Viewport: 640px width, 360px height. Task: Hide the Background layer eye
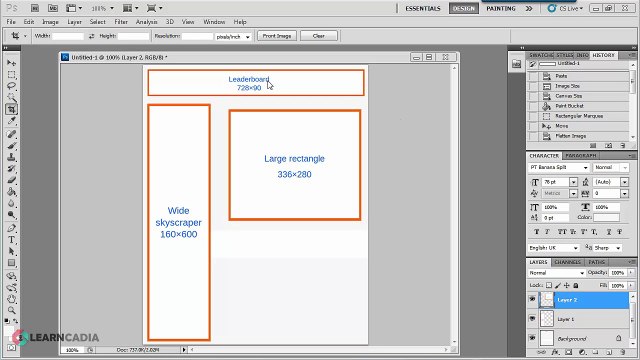pos(532,338)
